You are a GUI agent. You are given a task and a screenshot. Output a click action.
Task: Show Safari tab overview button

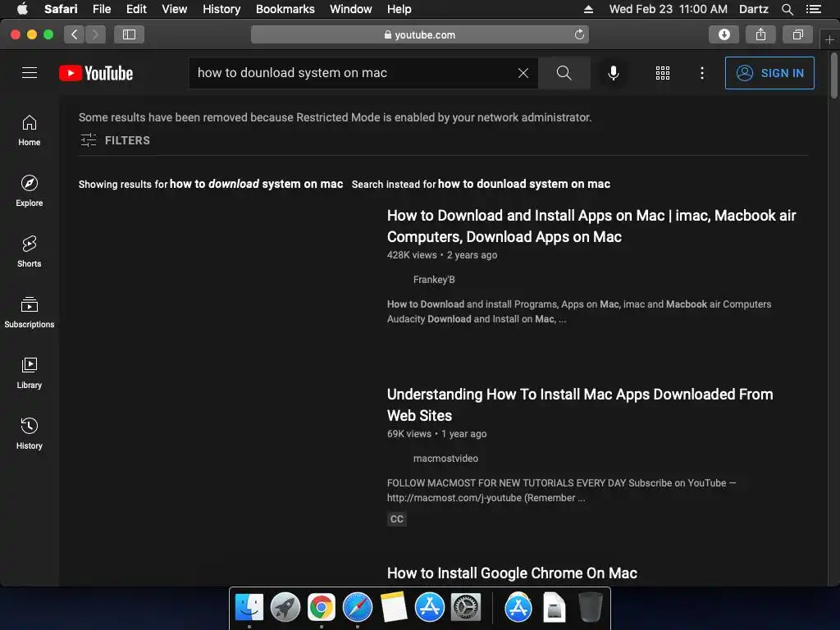tap(797, 34)
